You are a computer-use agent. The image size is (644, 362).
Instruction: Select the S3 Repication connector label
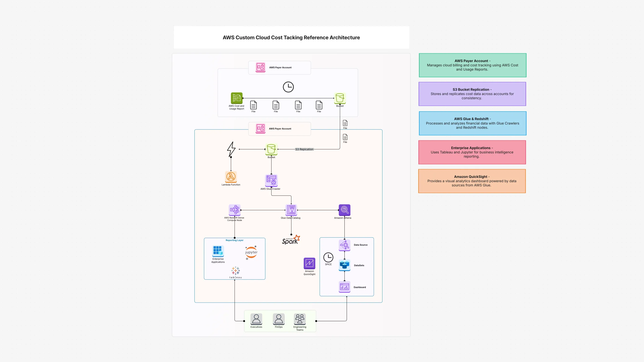point(304,149)
